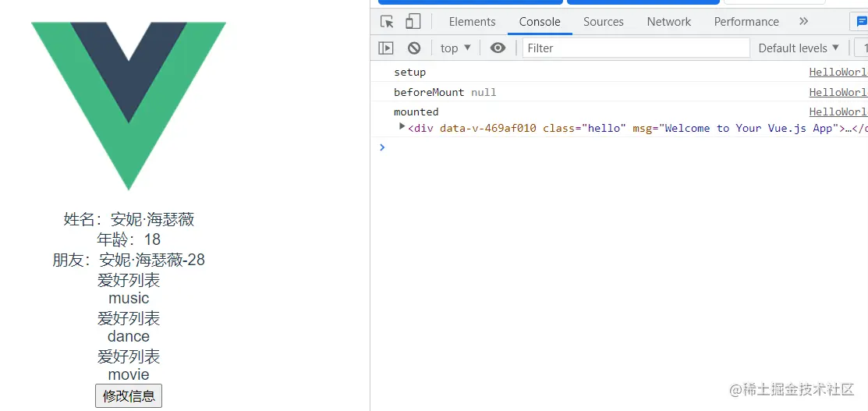Open the more DevTools tabs chevron
The image size is (868, 411).
[x=804, y=21]
